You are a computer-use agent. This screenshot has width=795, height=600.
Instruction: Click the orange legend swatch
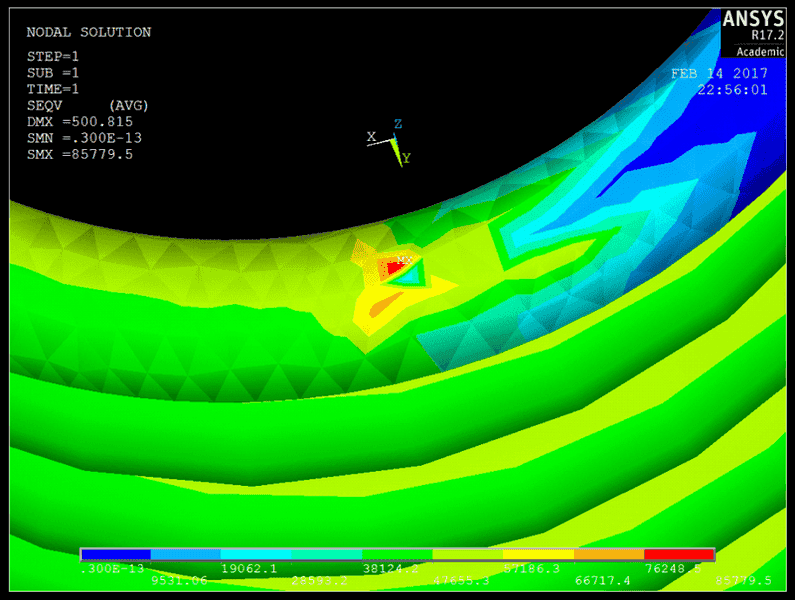[608, 554]
